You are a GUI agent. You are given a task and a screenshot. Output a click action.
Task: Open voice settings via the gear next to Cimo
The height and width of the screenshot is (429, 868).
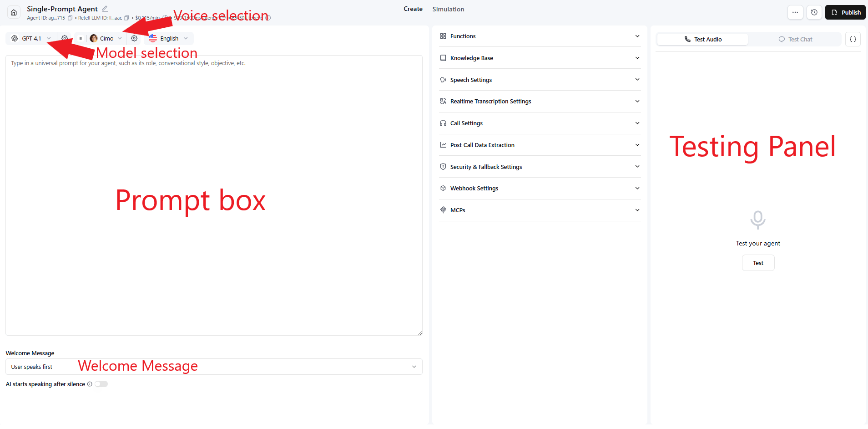point(134,38)
